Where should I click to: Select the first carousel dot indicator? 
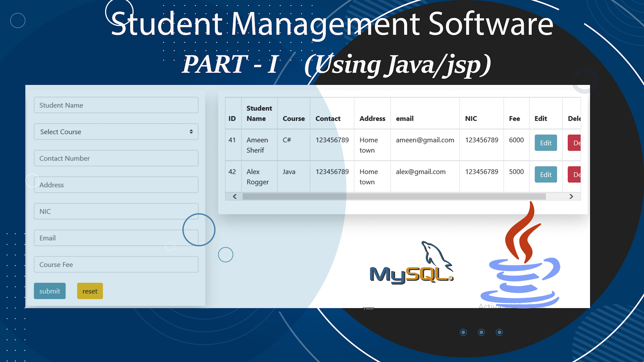coord(464,332)
